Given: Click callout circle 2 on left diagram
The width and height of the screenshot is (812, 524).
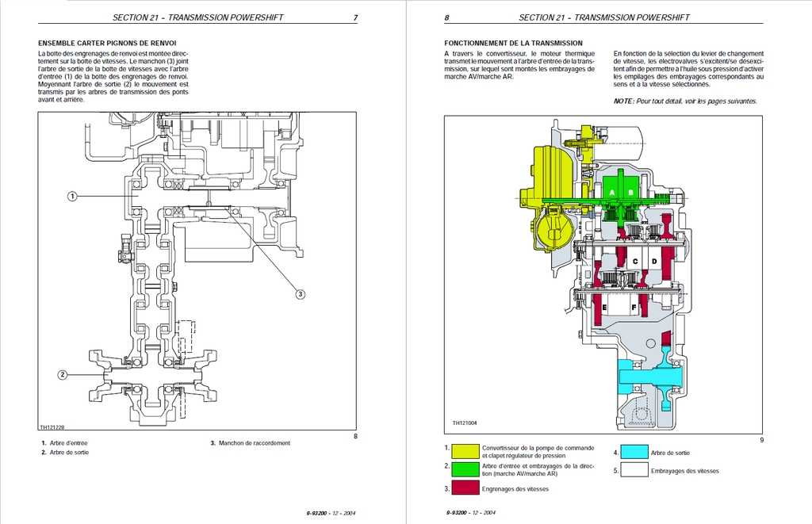Looking at the screenshot, I should tap(62, 374).
